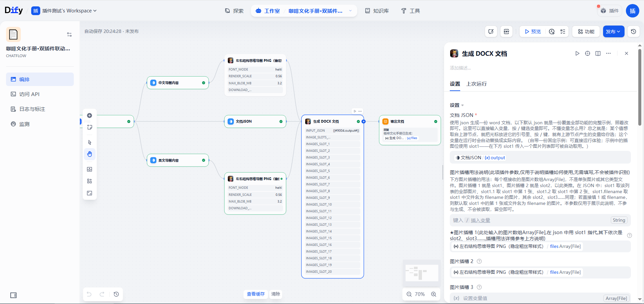Open the more options menu in panel header
This screenshot has height=304, width=644.
[x=608, y=53]
